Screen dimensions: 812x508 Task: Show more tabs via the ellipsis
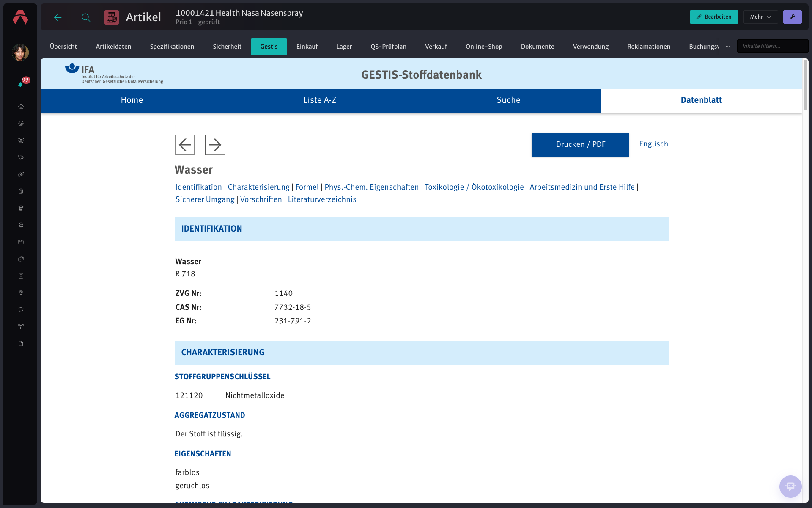pyautogui.click(x=727, y=46)
